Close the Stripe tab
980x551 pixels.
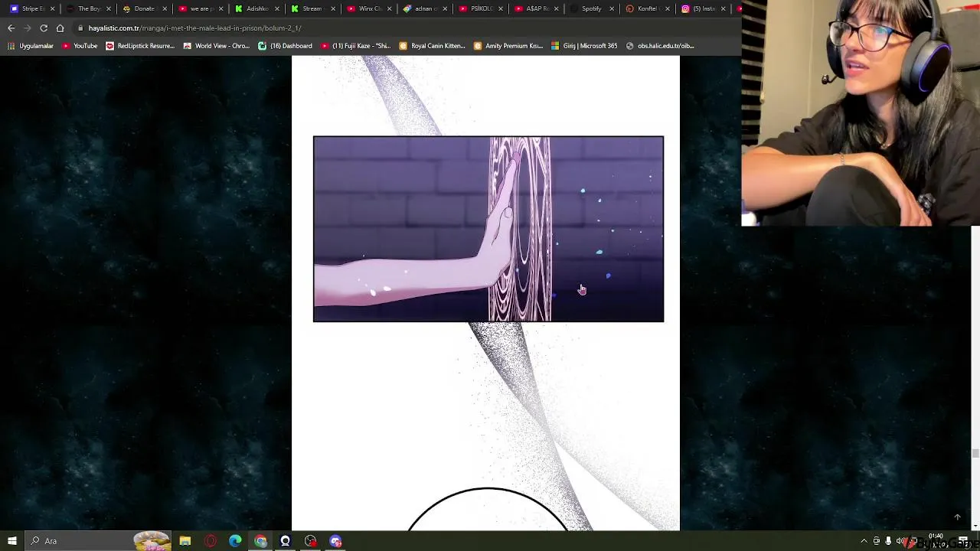pos(52,8)
